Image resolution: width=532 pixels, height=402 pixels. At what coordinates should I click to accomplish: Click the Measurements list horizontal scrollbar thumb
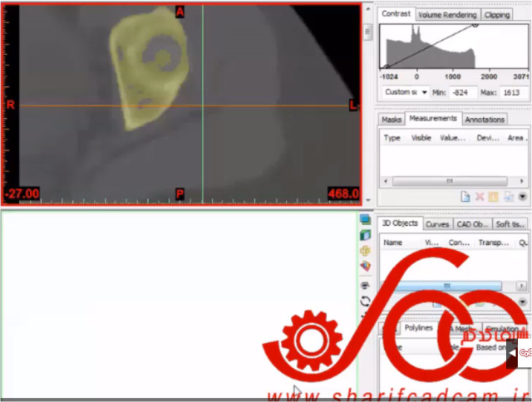point(450,181)
